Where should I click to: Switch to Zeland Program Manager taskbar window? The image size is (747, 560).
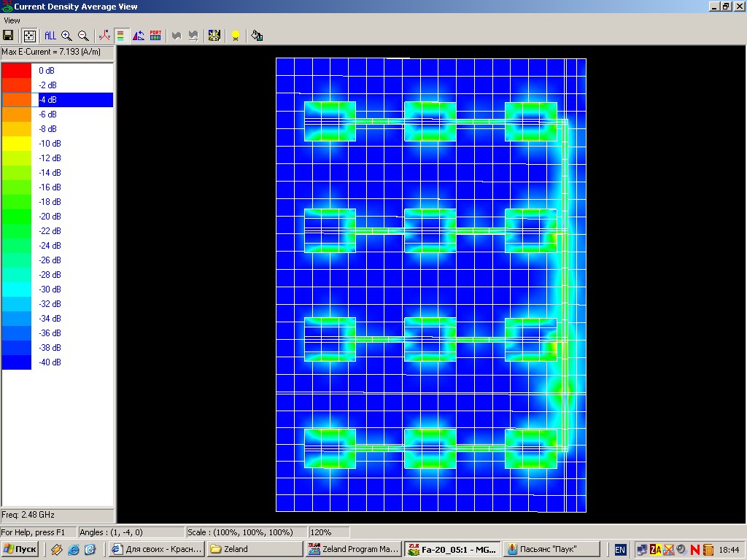(x=354, y=549)
